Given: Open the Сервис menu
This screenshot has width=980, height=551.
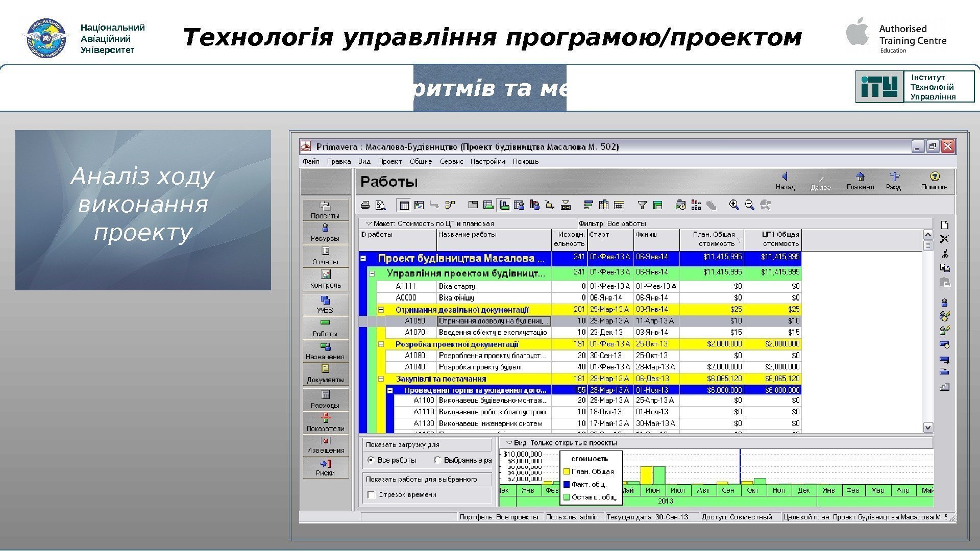Looking at the screenshot, I should (451, 161).
